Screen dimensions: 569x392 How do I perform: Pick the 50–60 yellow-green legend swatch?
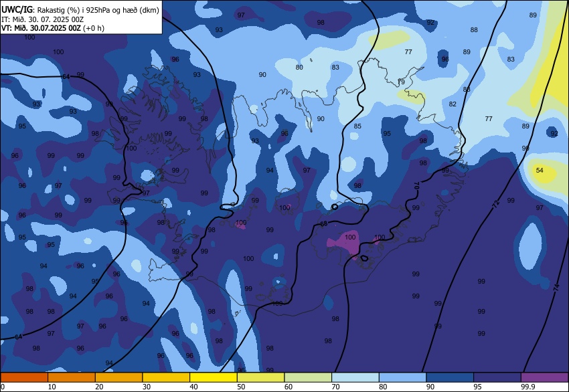[260, 377]
